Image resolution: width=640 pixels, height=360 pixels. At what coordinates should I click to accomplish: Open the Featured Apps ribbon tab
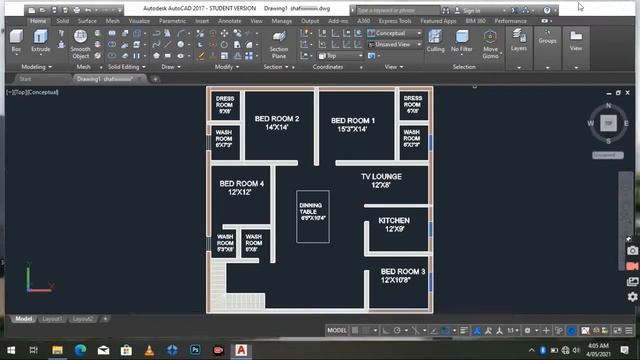[438, 21]
